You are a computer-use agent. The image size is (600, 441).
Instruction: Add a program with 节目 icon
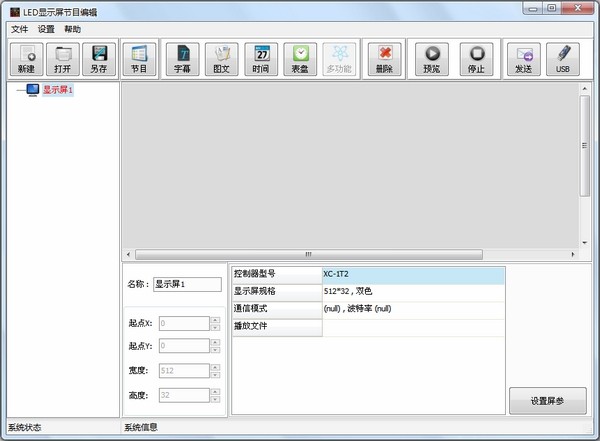[139, 59]
